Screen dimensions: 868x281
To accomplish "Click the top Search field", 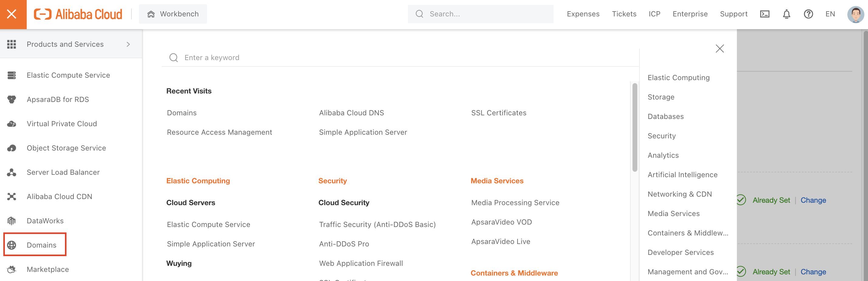I will tap(480, 14).
